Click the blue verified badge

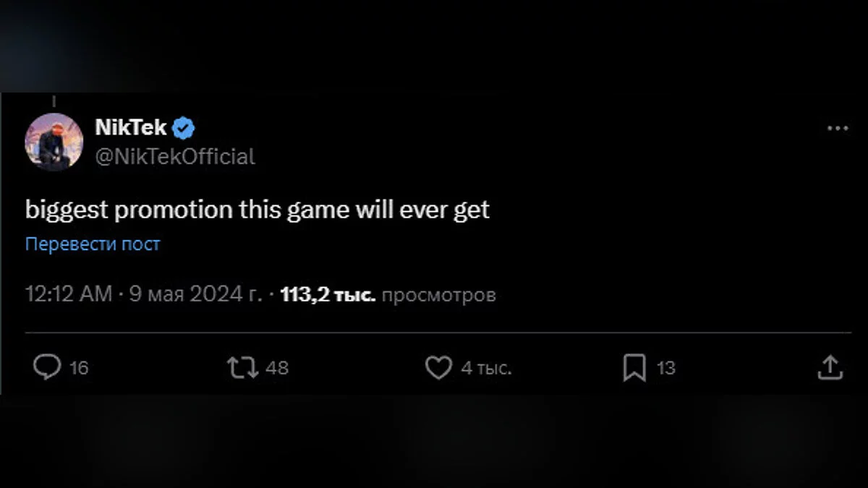pos(184,129)
